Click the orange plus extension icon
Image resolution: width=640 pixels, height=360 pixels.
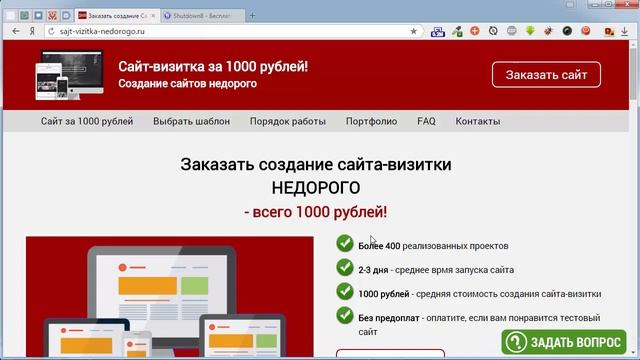[x=475, y=31]
